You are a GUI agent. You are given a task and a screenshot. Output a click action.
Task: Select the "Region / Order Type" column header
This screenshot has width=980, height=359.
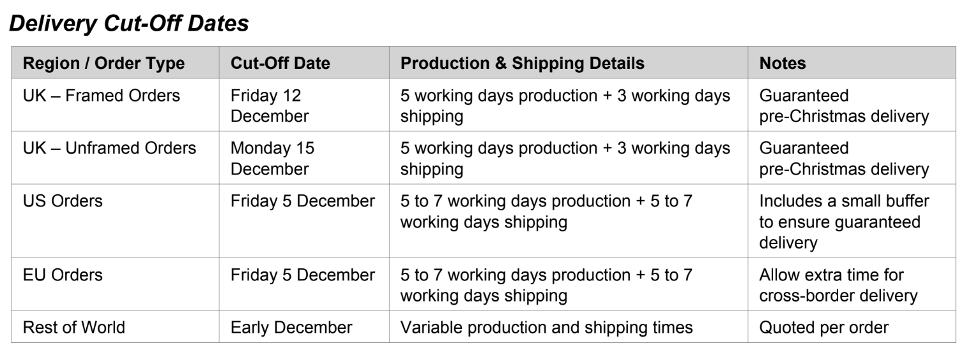coord(103,63)
